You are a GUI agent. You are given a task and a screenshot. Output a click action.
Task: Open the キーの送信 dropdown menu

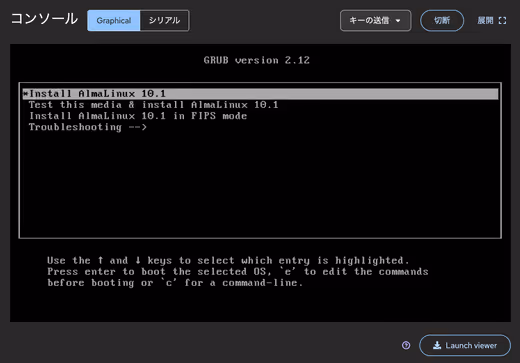click(x=375, y=21)
